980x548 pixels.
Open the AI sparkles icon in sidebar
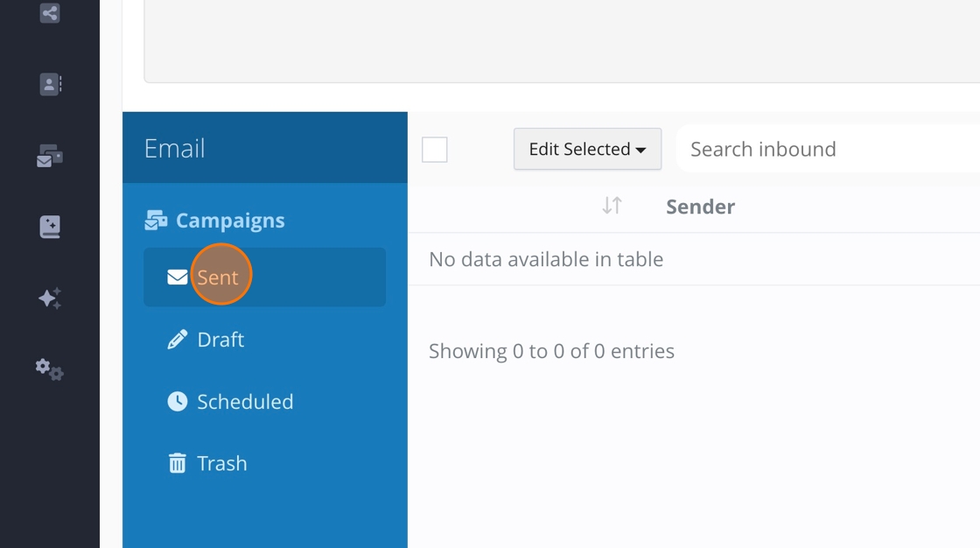[50, 299]
